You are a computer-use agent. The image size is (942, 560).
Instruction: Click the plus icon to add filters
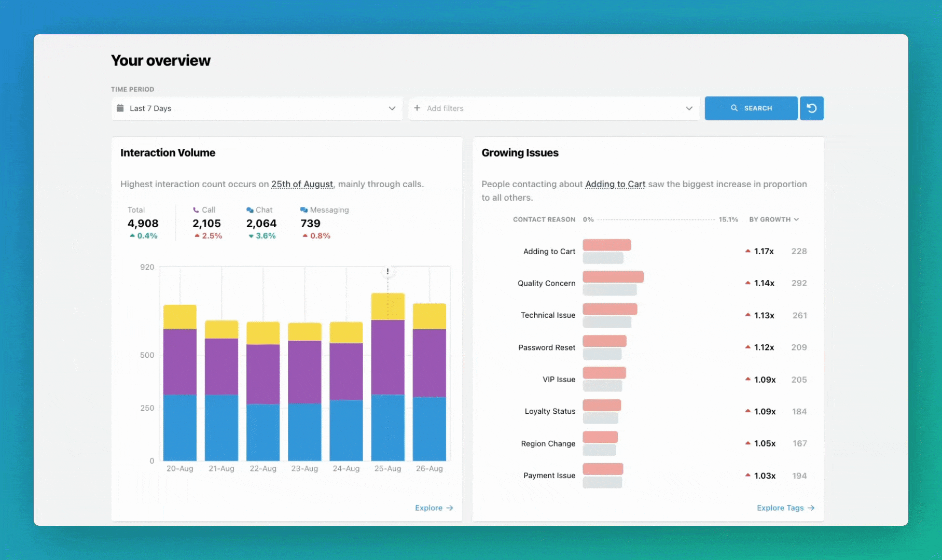point(418,108)
